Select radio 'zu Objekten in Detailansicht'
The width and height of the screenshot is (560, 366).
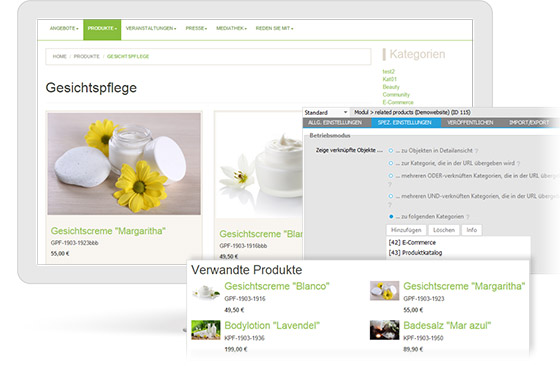pyautogui.click(x=391, y=151)
